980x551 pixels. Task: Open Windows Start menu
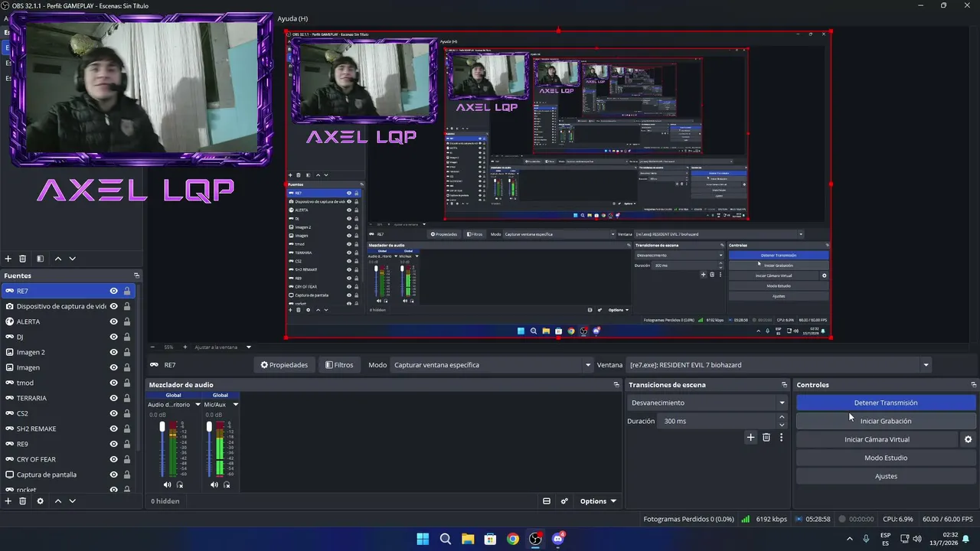[x=423, y=539]
